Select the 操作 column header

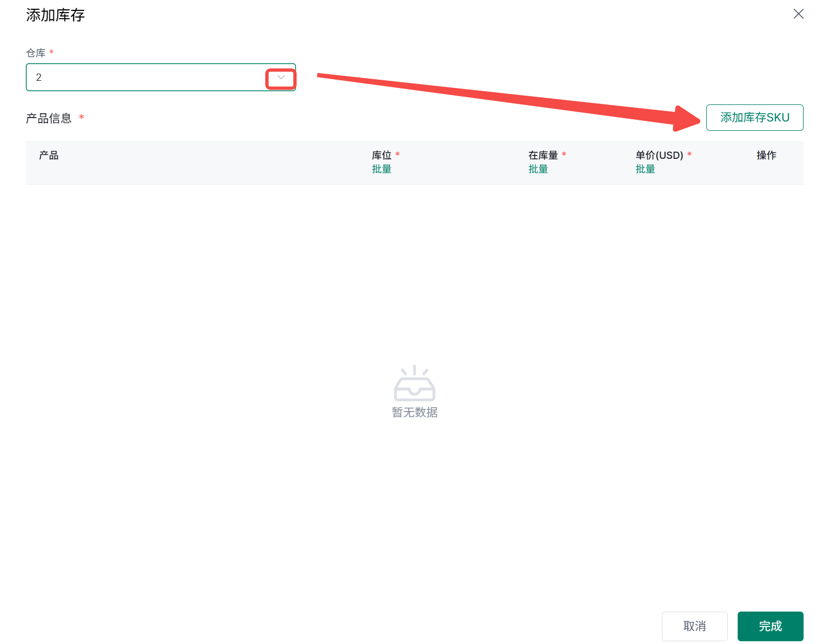pyautogui.click(x=767, y=156)
